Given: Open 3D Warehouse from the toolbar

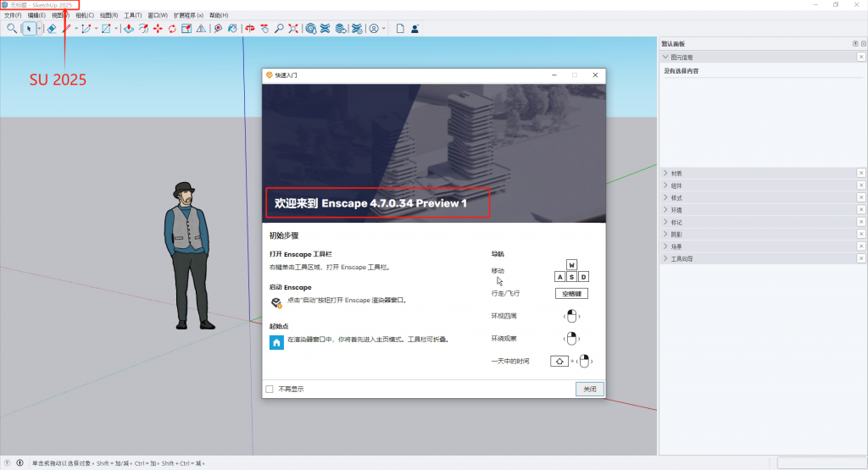Looking at the screenshot, I should pos(311,28).
